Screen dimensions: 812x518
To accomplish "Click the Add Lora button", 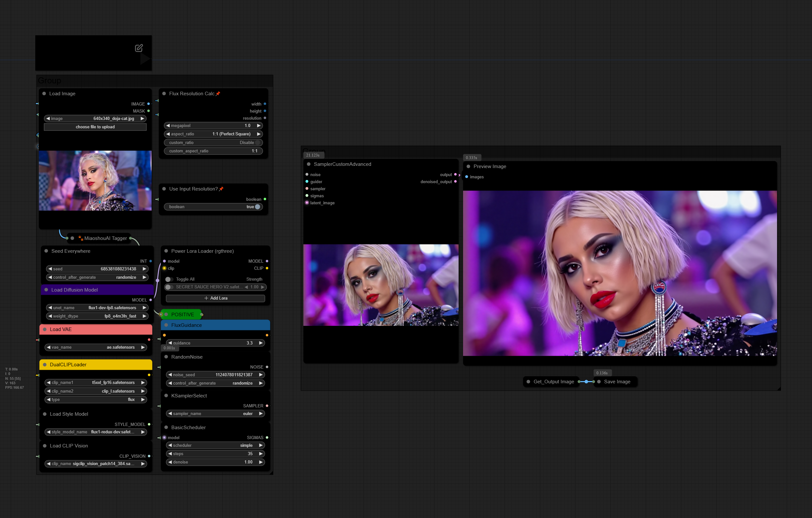I will pyautogui.click(x=216, y=298).
